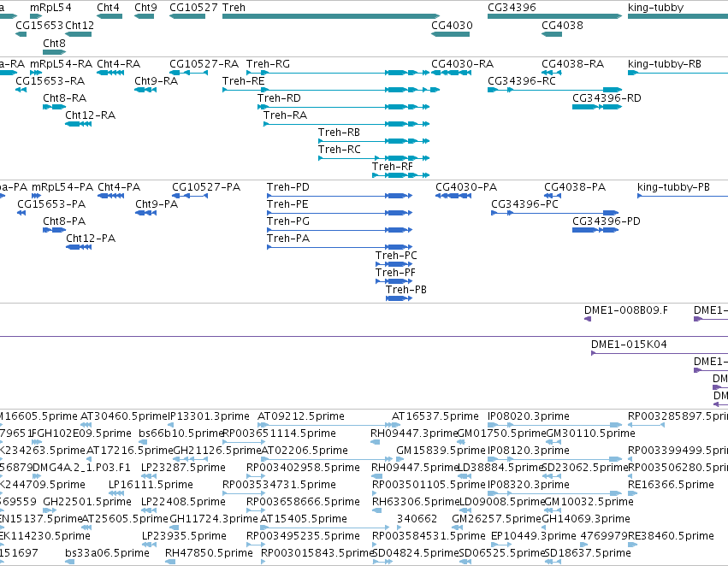Image resolution: width=728 pixels, height=566 pixels.
Task: Select the IP08020.3prime EST label
Action: coord(529,416)
